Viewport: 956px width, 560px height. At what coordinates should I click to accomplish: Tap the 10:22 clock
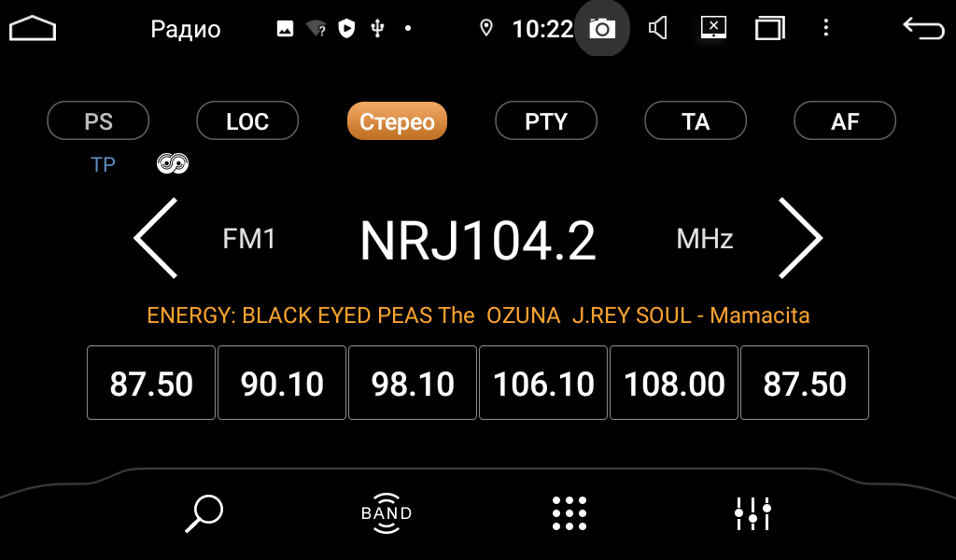tap(542, 29)
